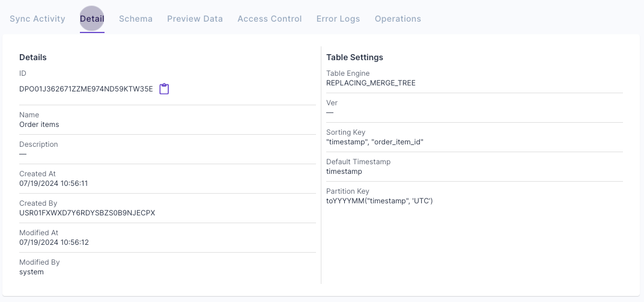
Task: Click the Partition Key label
Action: click(347, 191)
